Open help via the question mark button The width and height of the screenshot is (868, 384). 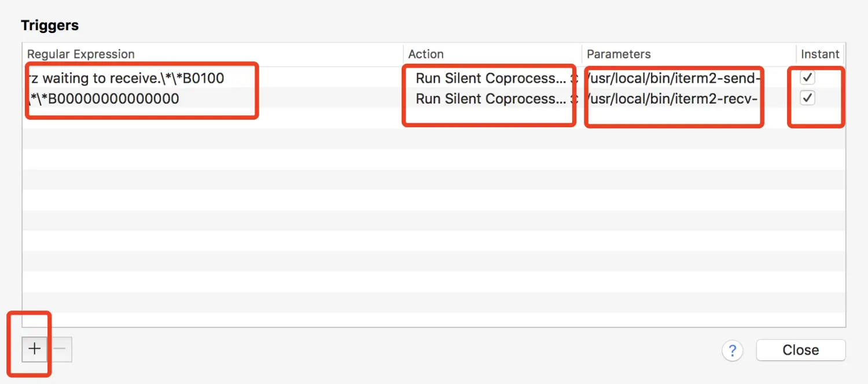click(732, 350)
